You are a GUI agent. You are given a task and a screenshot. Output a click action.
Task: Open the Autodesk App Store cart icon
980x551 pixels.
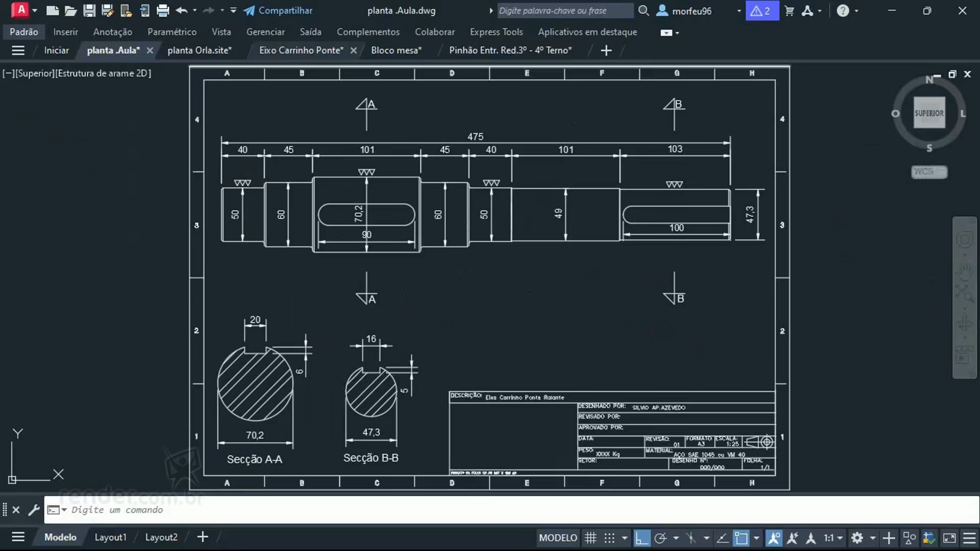[x=789, y=11]
